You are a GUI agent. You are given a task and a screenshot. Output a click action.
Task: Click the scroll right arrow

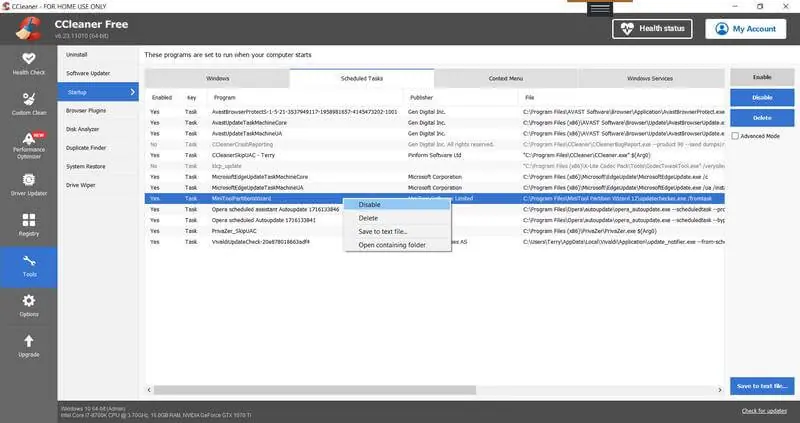click(720, 390)
